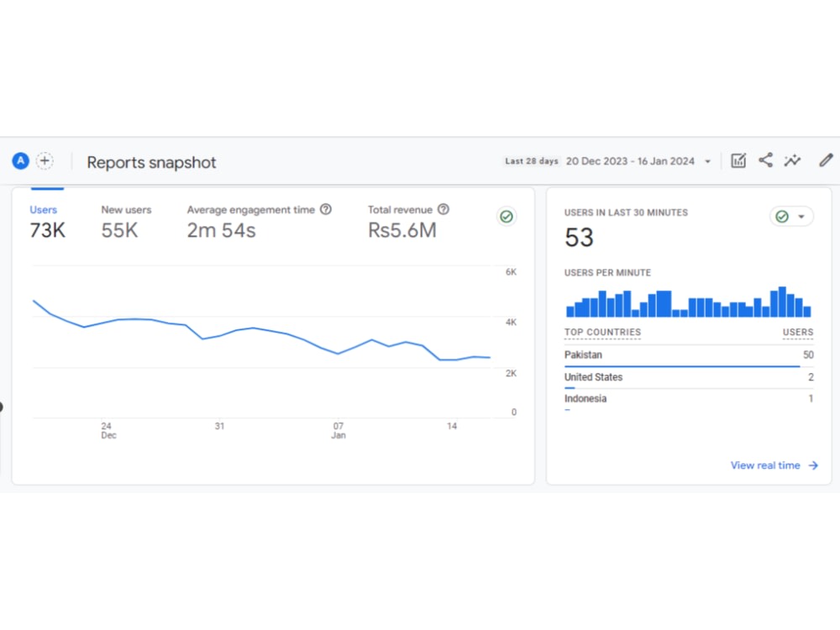Screen dimensions: 840x630
Task: Open help icon beside Average engagement time
Action: click(326, 209)
